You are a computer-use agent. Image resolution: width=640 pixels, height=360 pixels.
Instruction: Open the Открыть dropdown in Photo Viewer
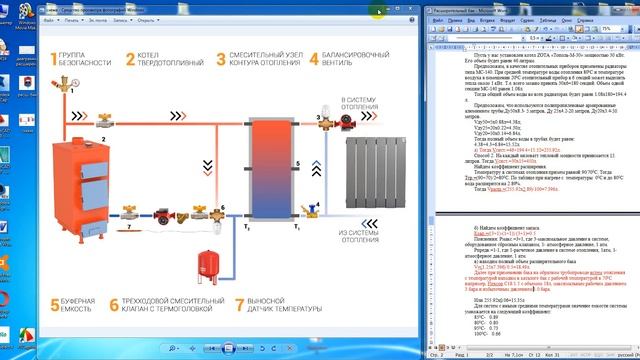[x=148, y=20]
